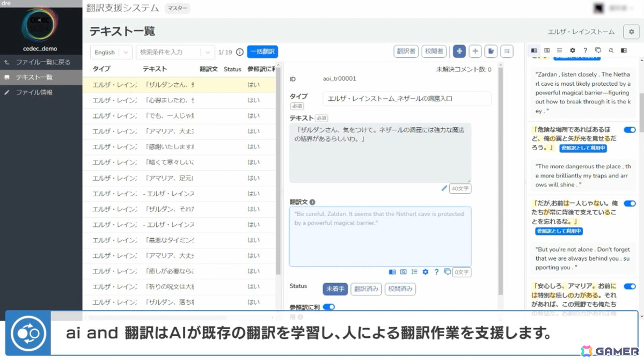Select the row 「暗くて寒々しい
This screenshot has width=644, height=362.
[x=179, y=162]
